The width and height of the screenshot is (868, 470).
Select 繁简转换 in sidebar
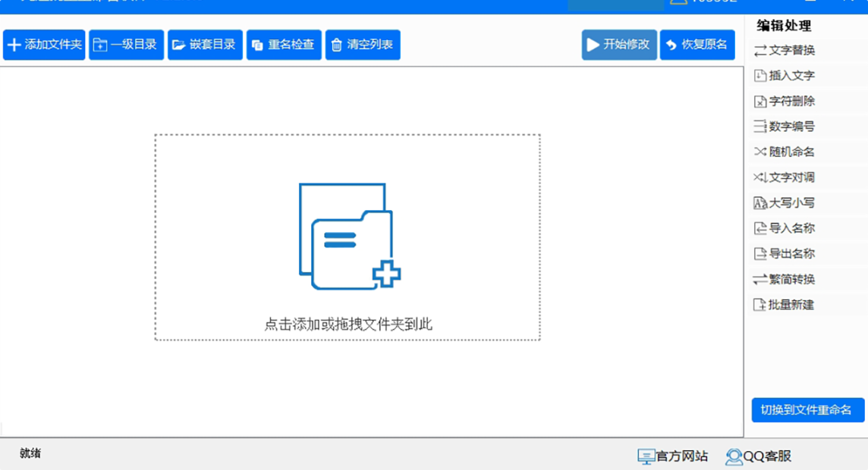tap(785, 279)
